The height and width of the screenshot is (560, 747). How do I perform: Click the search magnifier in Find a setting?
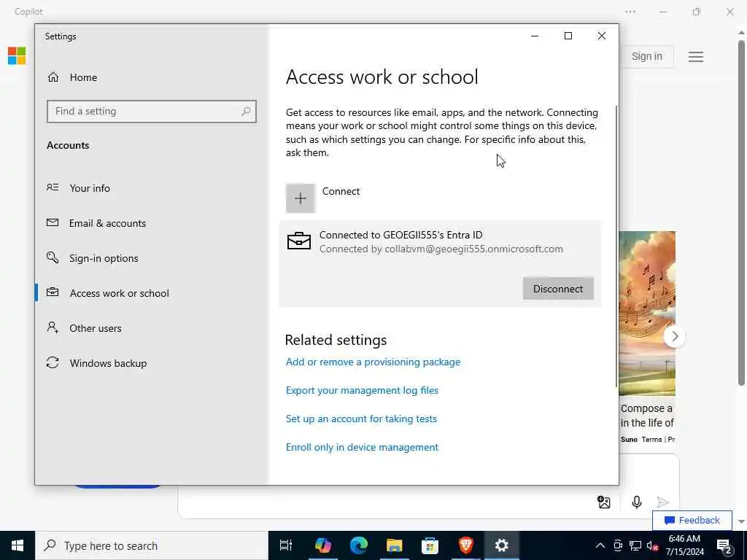click(x=246, y=112)
